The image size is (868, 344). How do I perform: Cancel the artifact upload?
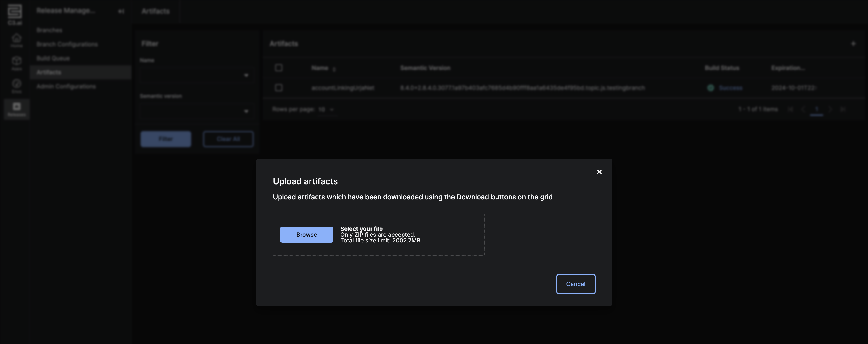pyautogui.click(x=575, y=284)
